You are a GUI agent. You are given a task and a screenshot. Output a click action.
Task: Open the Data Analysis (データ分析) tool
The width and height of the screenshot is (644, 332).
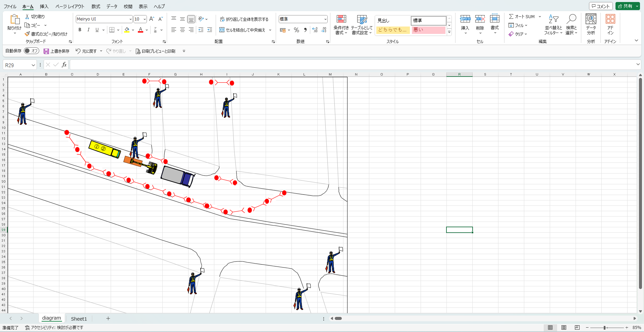click(591, 19)
